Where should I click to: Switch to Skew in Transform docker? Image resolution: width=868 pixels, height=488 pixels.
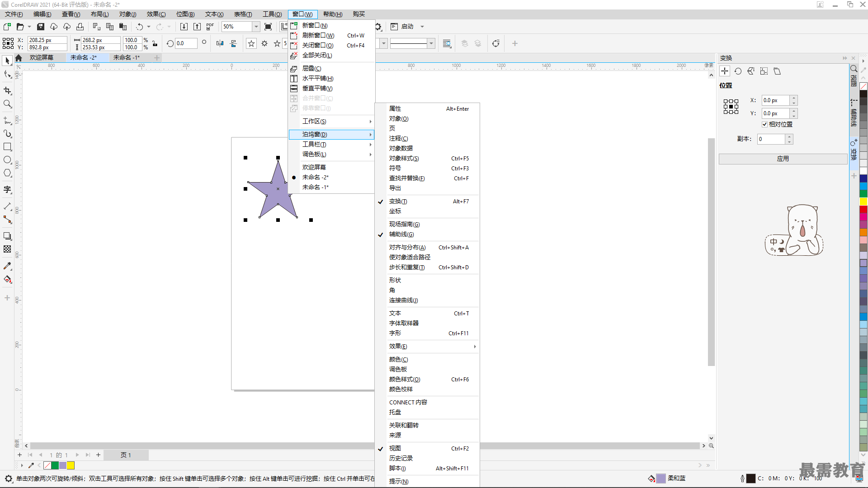(x=777, y=71)
